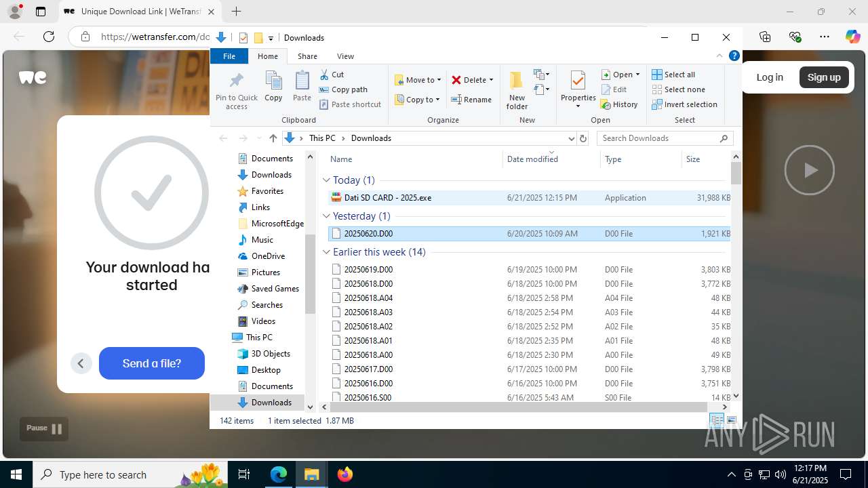Open the File menu tab

pyautogui.click(x=229, y=56)
